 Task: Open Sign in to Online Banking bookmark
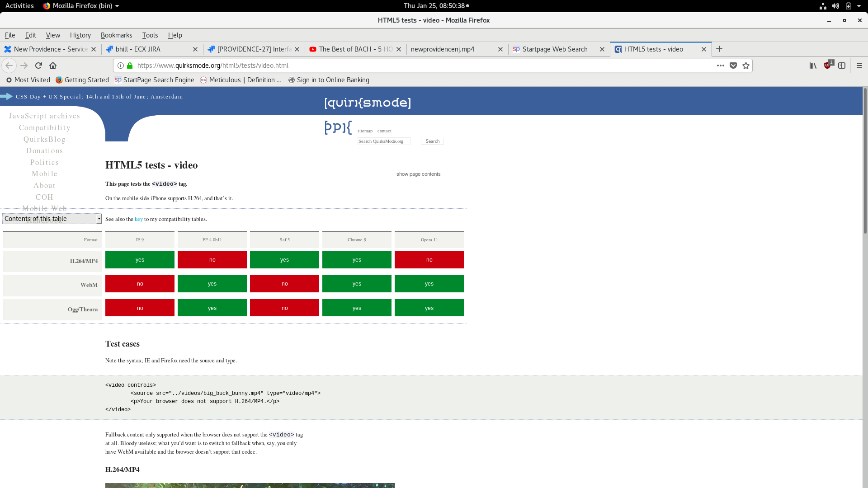329,80
